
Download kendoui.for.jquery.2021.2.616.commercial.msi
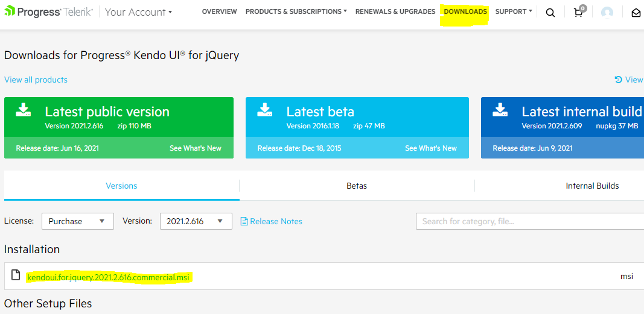pyautogui.click(x=108, y=277)
